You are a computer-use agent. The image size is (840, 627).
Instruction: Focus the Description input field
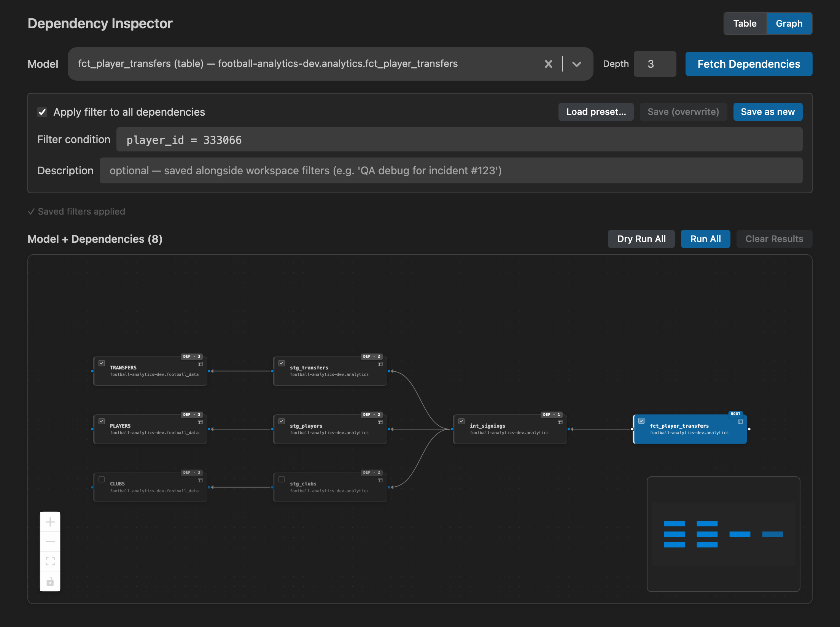click(451, 170)
